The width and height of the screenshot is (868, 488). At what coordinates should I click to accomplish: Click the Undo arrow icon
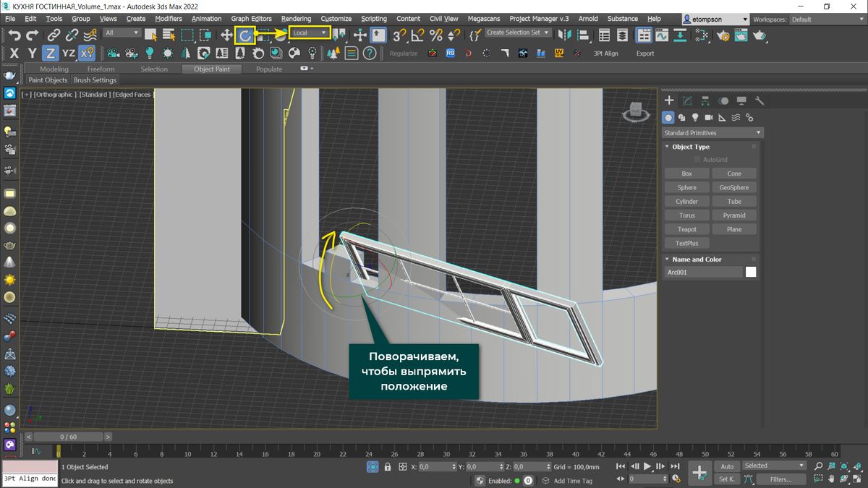(x=14, y=34)
